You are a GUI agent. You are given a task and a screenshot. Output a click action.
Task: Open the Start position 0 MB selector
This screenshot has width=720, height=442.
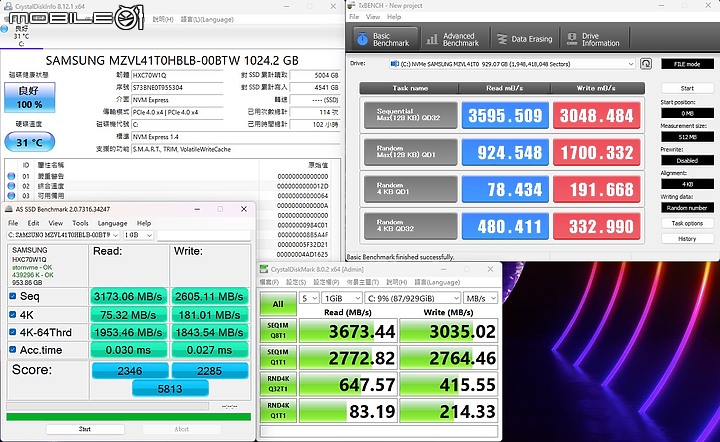pos(687,113)
